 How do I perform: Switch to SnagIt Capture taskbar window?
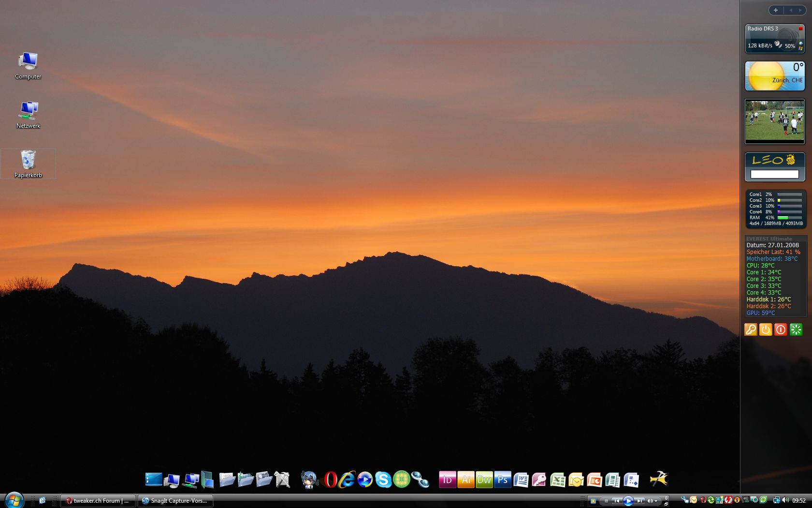(x=175, y=501)
